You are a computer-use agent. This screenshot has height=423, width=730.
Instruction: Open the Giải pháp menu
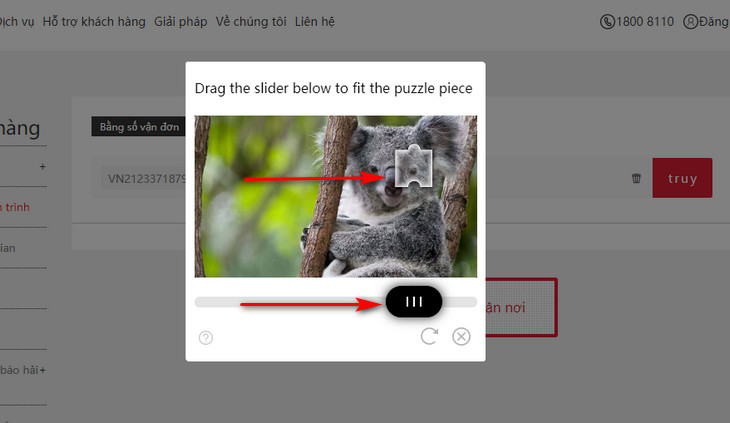click(x=181, y=22)
